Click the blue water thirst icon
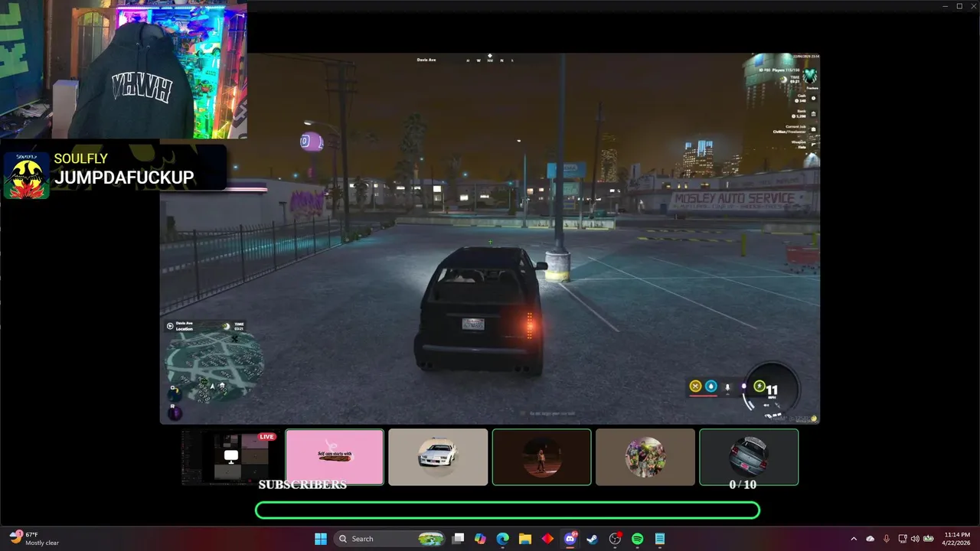The height and width of the screenshot is (551, 980). (x=711, y=386)
